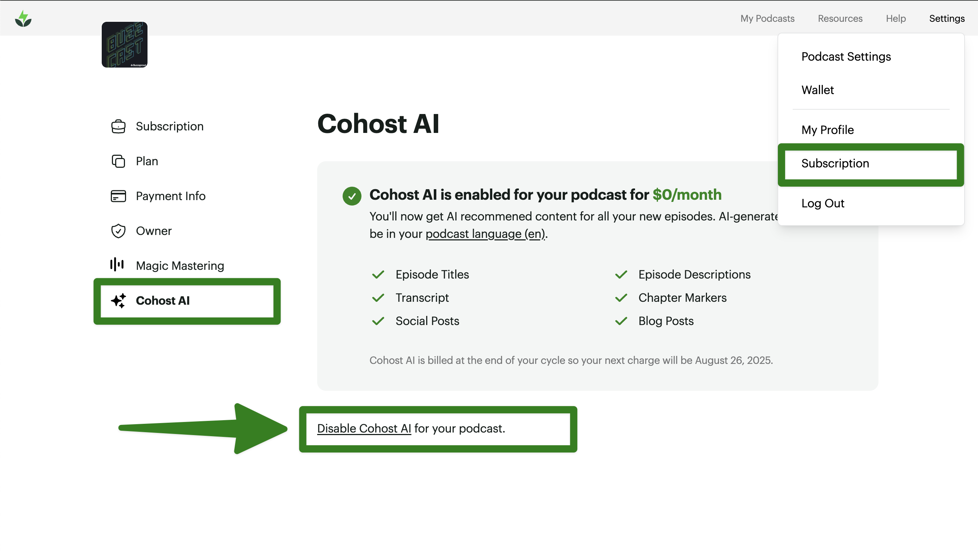The width and height of the screenshot is (978, 560).
Task: Open the Settings dropdown menu
Action: 947,18
